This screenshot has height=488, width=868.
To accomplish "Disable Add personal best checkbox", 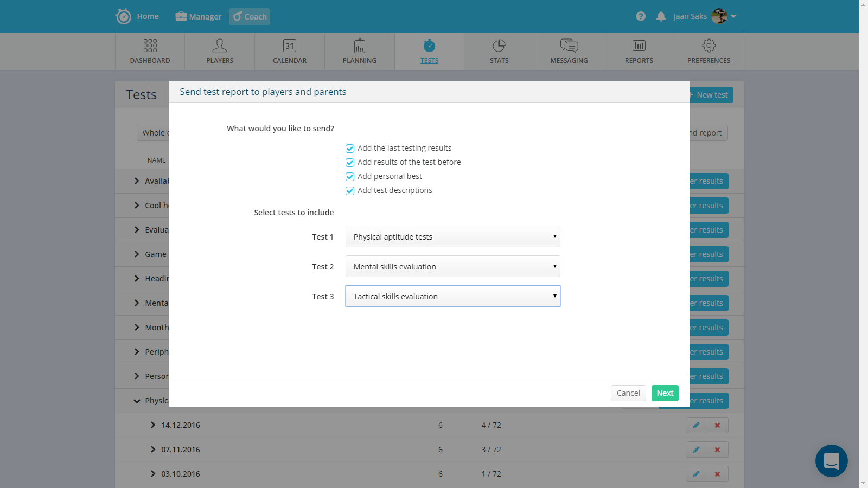I will tap(350, 177).
